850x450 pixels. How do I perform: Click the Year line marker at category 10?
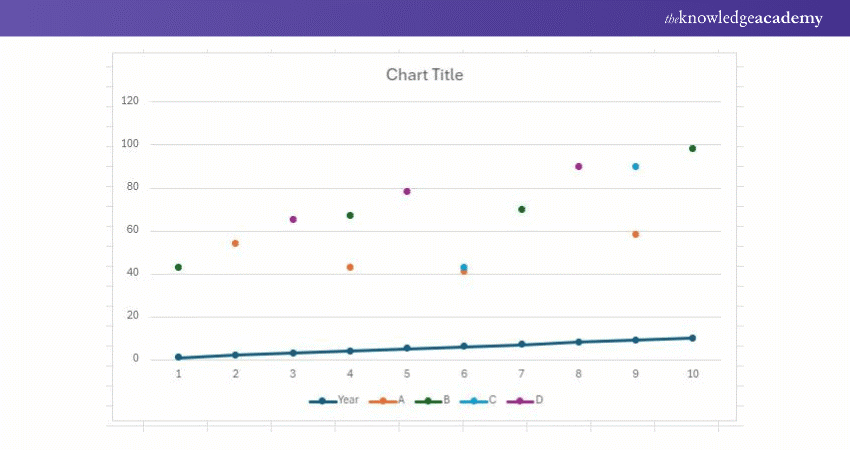click(692, 338)
